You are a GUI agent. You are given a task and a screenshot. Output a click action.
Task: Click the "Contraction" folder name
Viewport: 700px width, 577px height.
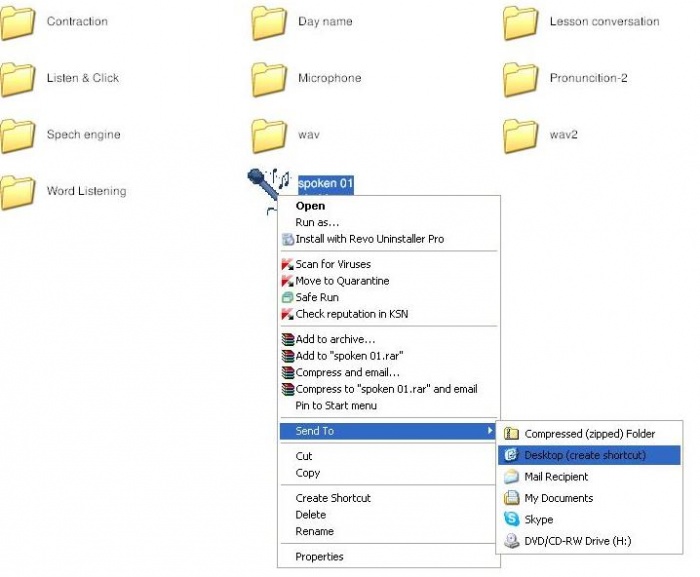pyautogui.click(x=77, y=21)
